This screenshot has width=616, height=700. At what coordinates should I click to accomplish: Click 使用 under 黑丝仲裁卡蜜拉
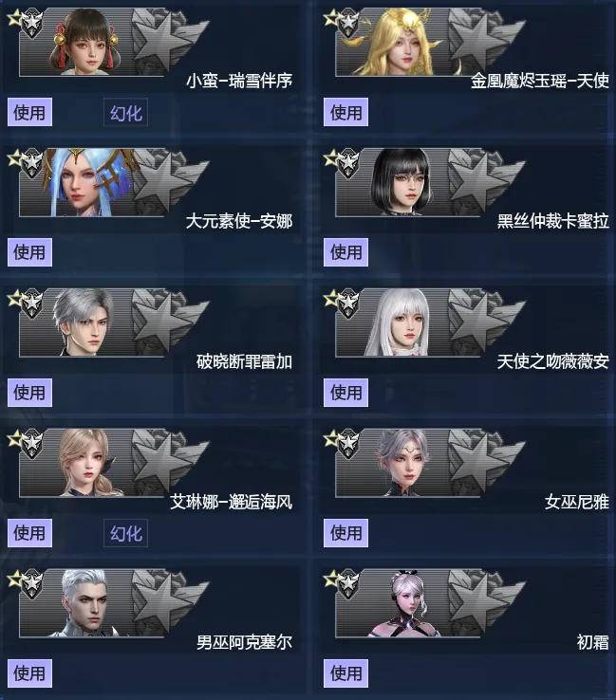tap(345, 252)
